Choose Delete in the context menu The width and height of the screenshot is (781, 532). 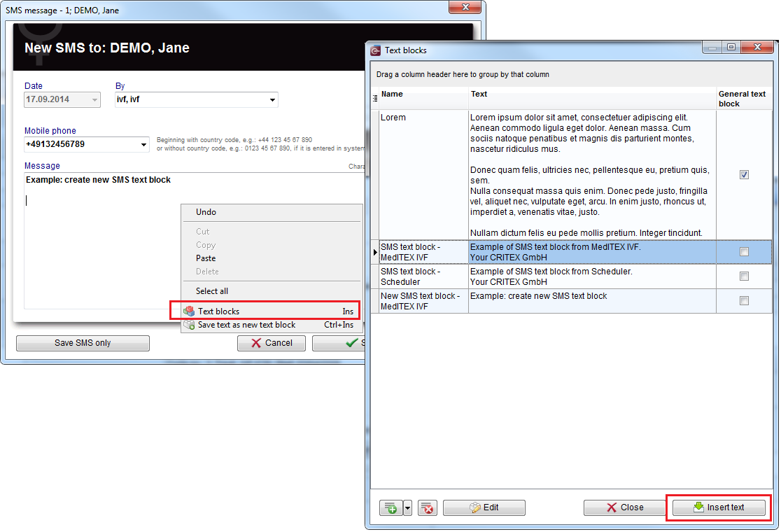point(272,272)
